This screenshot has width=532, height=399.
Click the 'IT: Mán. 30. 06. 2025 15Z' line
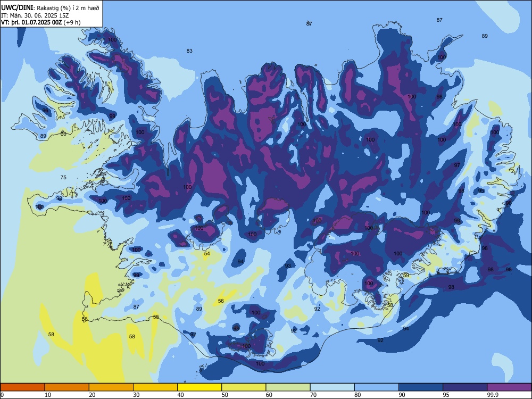click(35, 15)
